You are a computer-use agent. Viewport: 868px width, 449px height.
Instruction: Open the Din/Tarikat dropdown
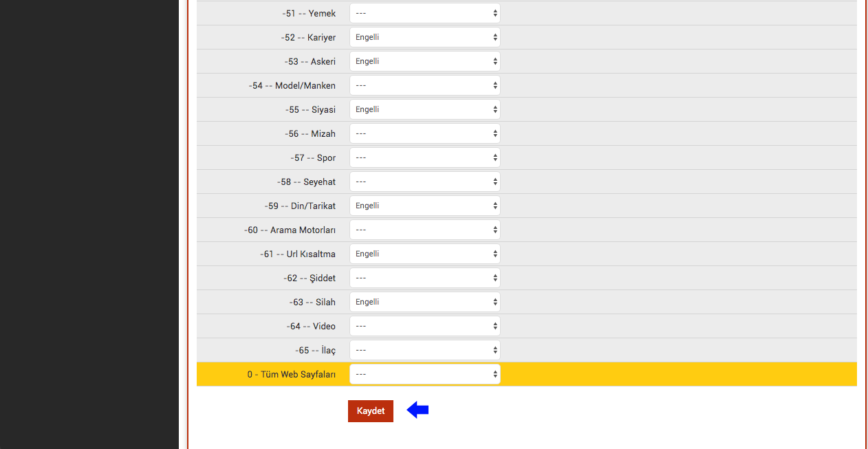click(425, 206)
